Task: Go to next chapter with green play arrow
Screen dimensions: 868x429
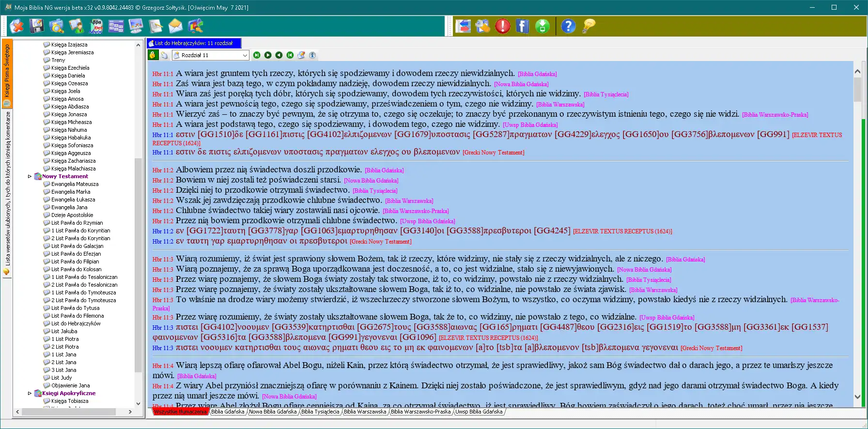Action: pyautogui.click(x=268, y=55)
